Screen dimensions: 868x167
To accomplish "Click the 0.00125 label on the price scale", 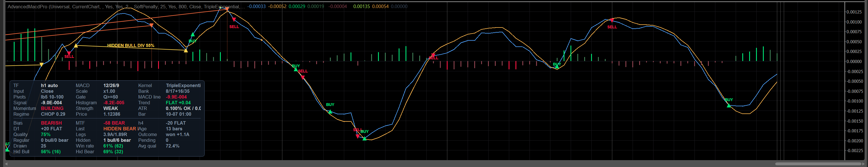I will [x=854, y=12].
